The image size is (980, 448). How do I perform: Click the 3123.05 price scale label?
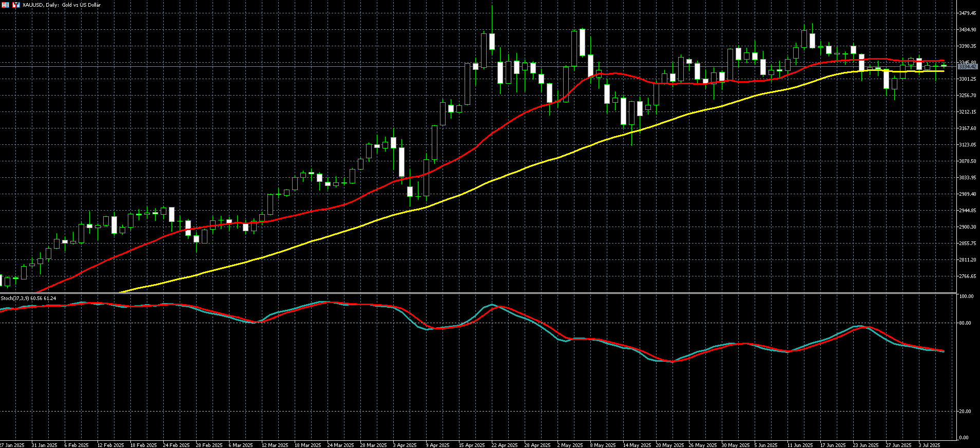point(968,145)
